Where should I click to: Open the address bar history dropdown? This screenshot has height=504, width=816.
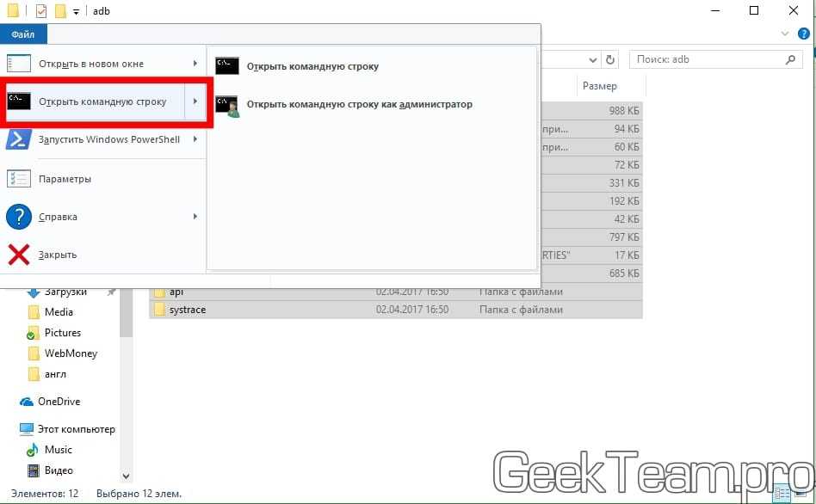tap(593, 60)
